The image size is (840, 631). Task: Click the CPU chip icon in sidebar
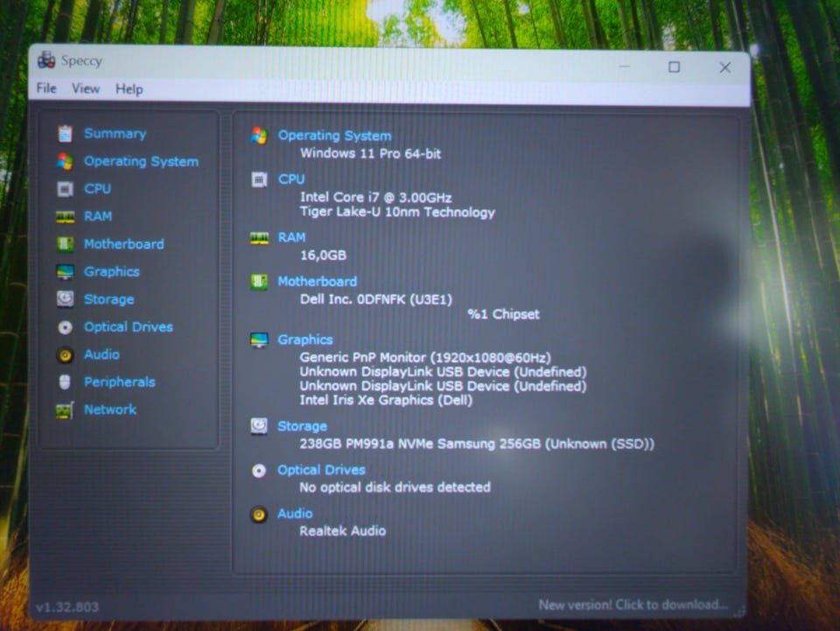pos(65,188)
